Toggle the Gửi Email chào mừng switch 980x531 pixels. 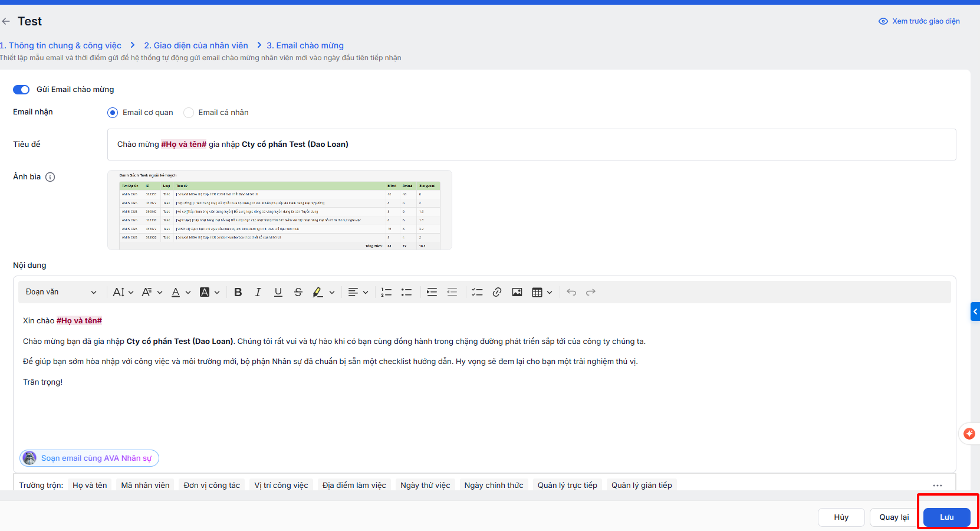click(x=21, y=90)
